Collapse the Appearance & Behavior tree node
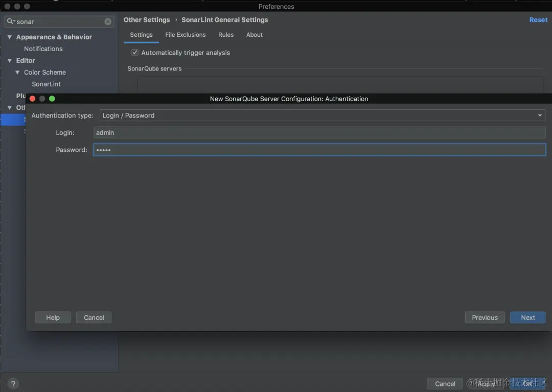Image resolution: width=552 pixels, height=392 pixels. 10,37
